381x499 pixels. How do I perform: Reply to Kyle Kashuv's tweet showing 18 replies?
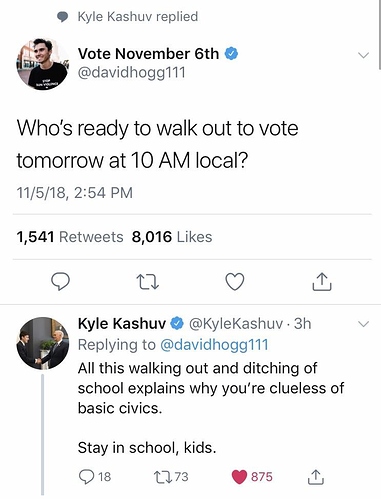pyautogui.click(x=95, y=477)
